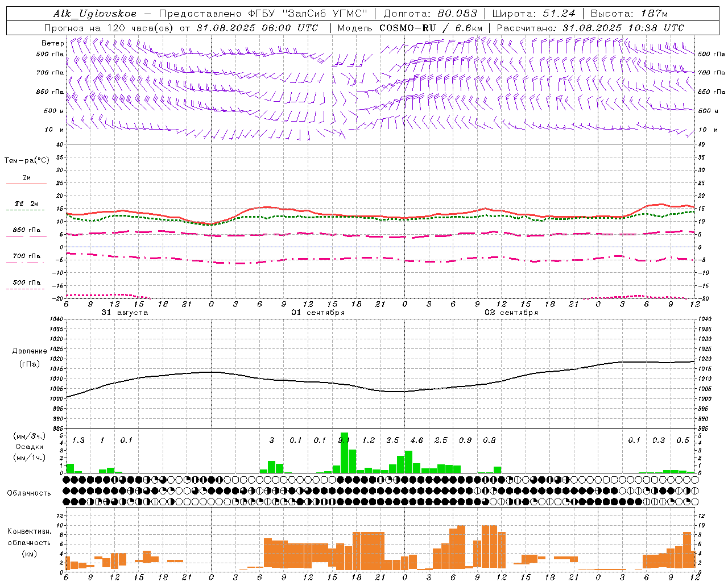Click the Давление panel label
Screen dimensions: 728x582
30,351
